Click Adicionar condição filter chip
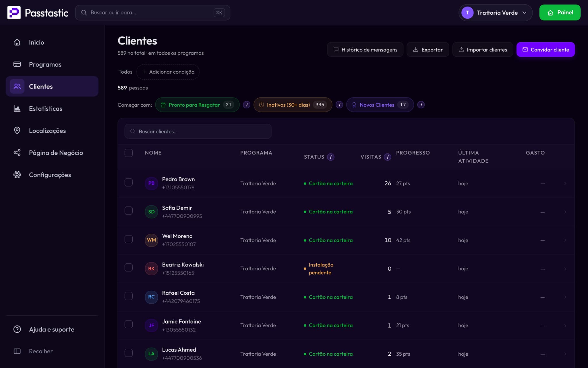The width and height of the screenshot is (588, 368). (168, 72)
